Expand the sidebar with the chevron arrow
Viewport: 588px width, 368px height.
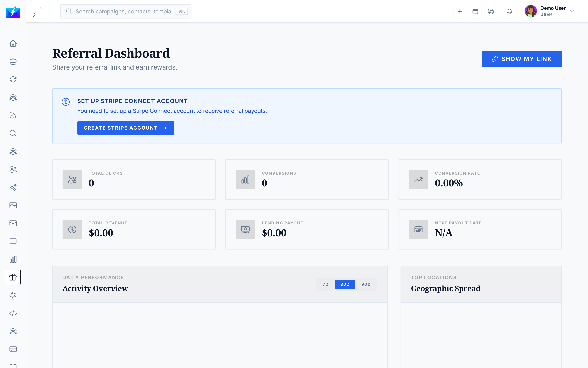tap(34, 15)
